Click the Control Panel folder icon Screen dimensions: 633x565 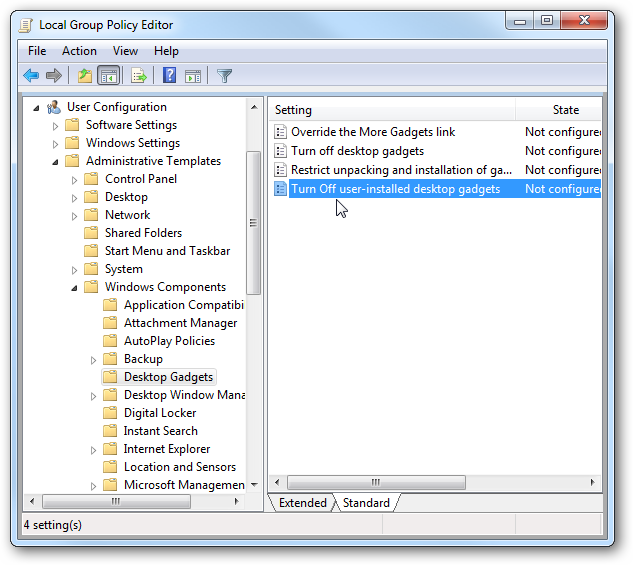click(91, 179)
